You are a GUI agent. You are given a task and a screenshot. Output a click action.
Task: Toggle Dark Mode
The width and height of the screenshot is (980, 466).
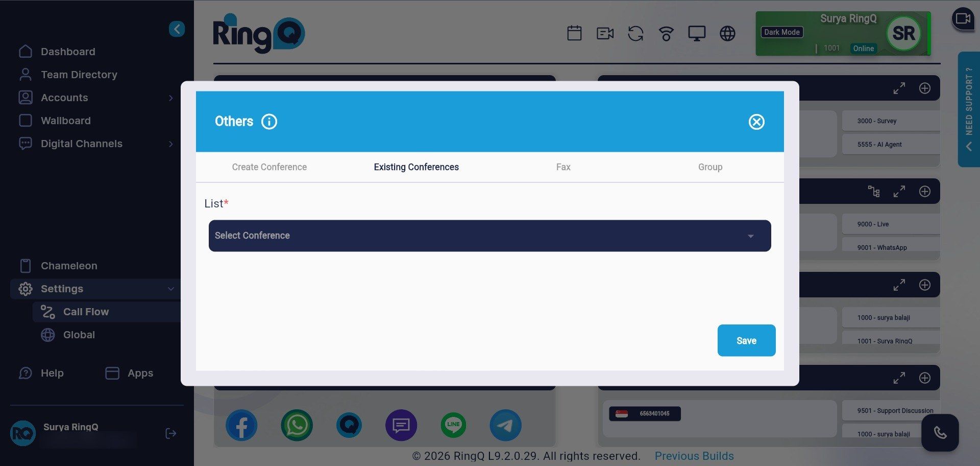click(781, 32)
